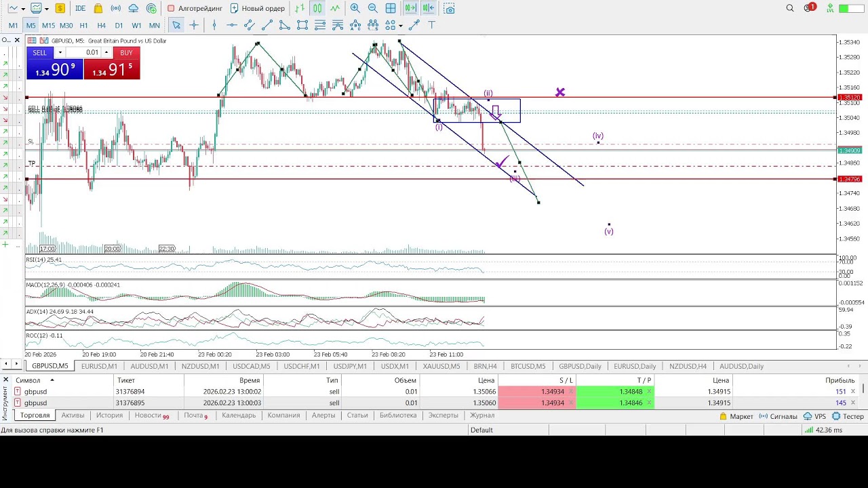Select the Elliott 1-5 impulse wave tool
The width and height of the screenshot is (868, 488).
pos(373,25)
